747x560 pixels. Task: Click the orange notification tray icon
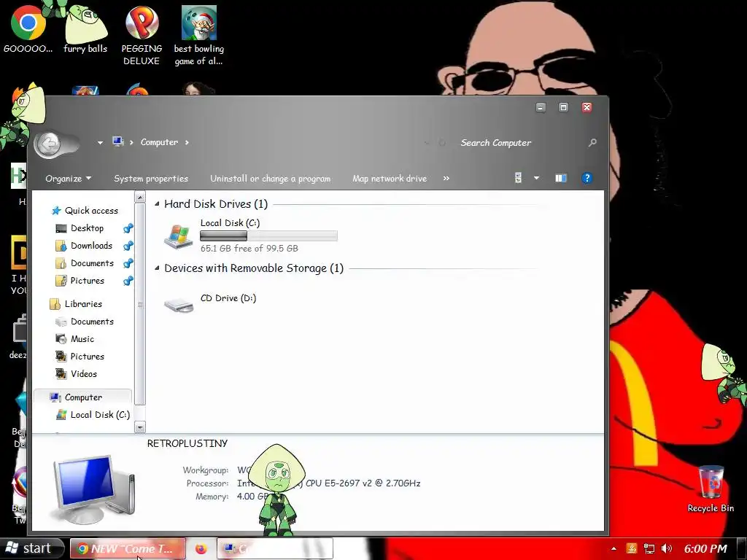pos(631,548)
